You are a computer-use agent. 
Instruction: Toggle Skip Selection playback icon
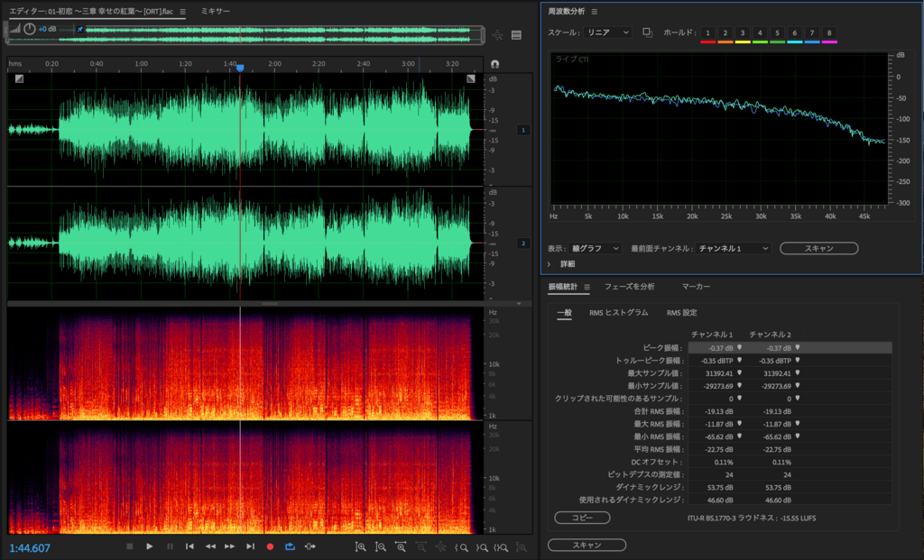pos(310,546)
